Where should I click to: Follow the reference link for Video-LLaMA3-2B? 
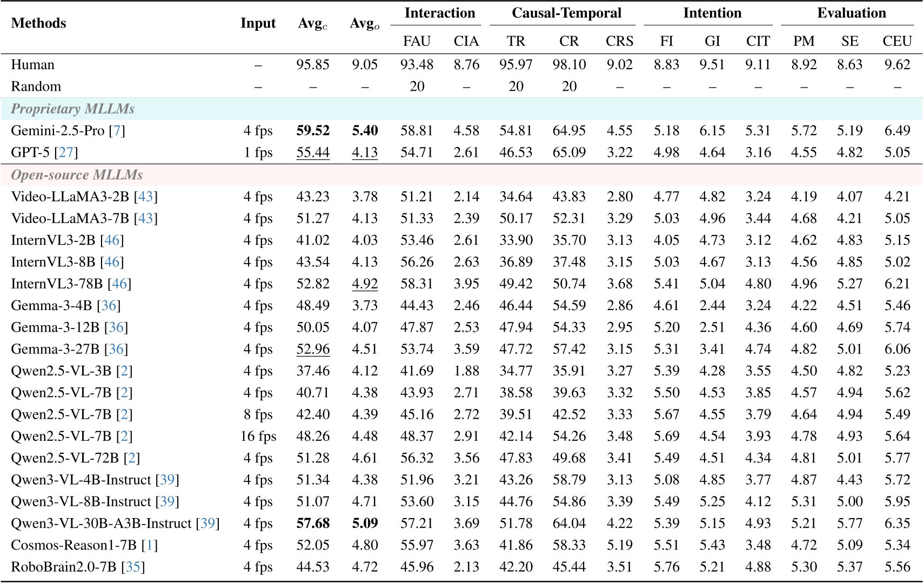(145, 197)
